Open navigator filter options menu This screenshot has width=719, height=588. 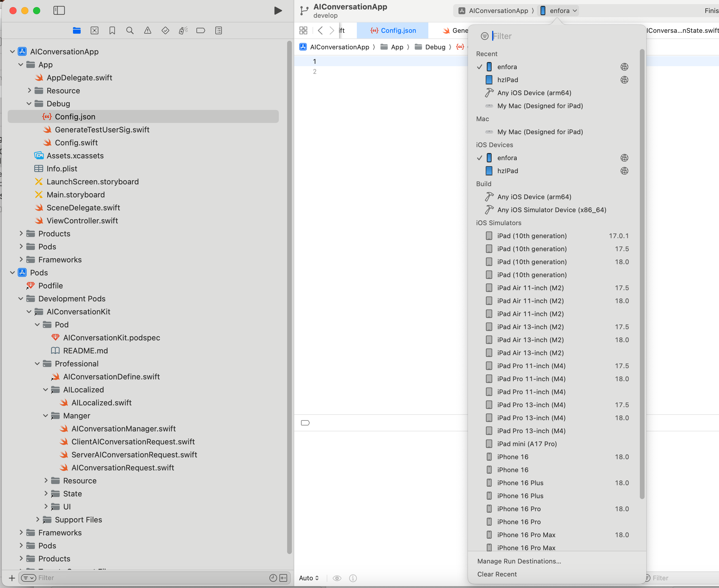(x=28, y=578)
